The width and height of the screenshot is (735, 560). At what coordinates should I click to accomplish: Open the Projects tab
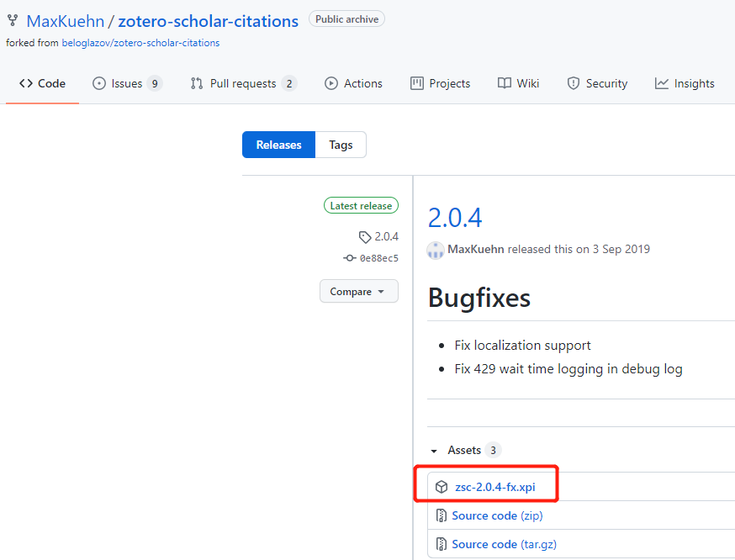click(440, 83)
